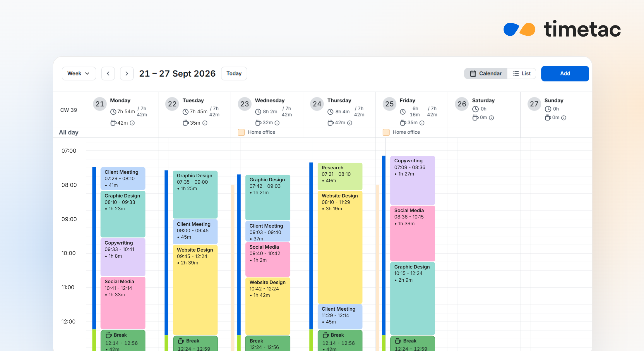Open Monday's Break 12:14 entry
The image size is (644, 351).
point(123,340)
